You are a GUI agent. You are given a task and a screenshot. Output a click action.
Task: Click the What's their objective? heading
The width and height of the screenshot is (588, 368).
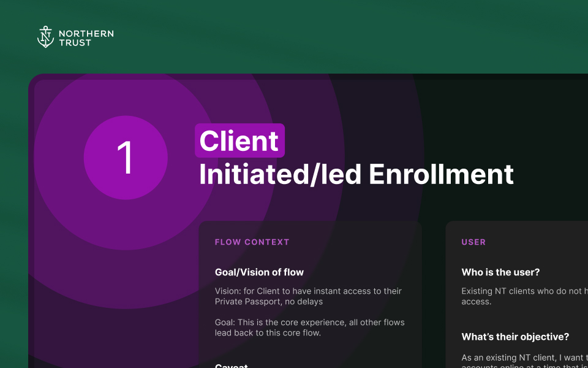pyautogui.click(x=515, y=337)
